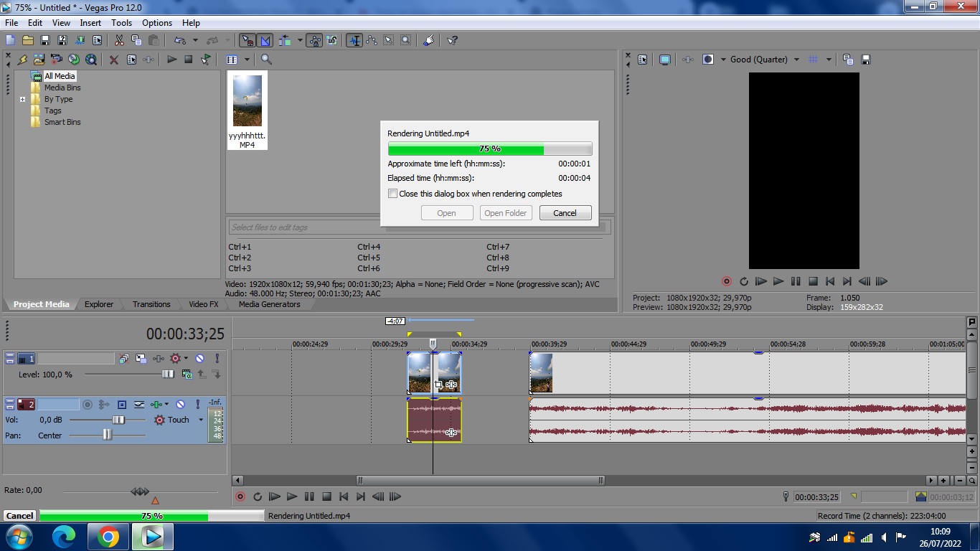
Task: Click the New Project icon in main toolbar
Action: 10,40
